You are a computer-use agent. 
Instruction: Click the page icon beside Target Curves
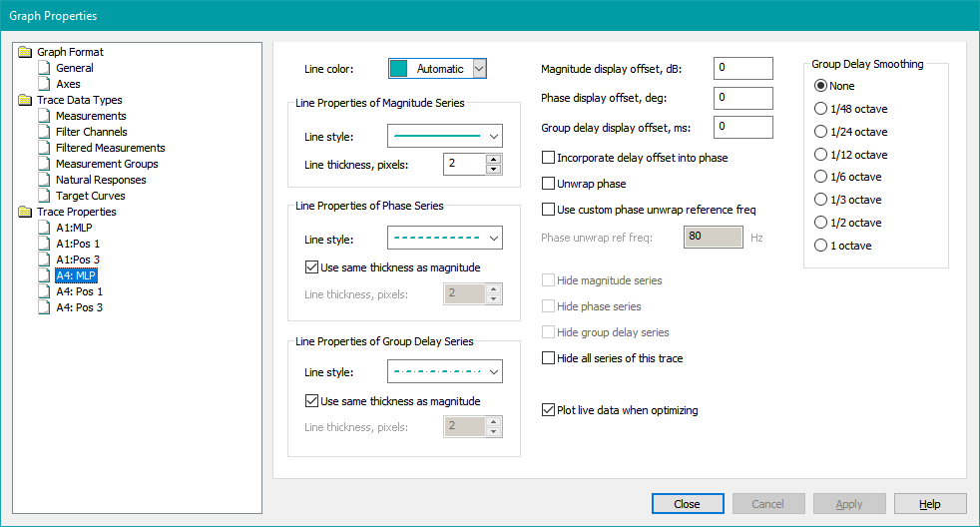pyautogui.click(x=44, y=196)
